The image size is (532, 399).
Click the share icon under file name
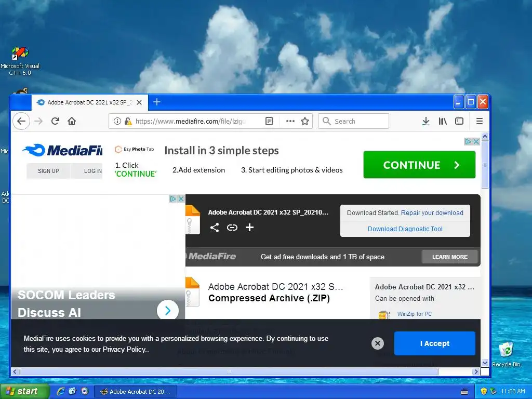215,228
